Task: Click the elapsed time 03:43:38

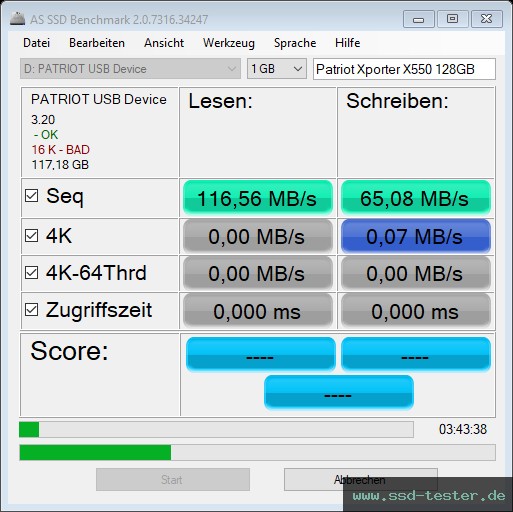Action: (463, 429)
